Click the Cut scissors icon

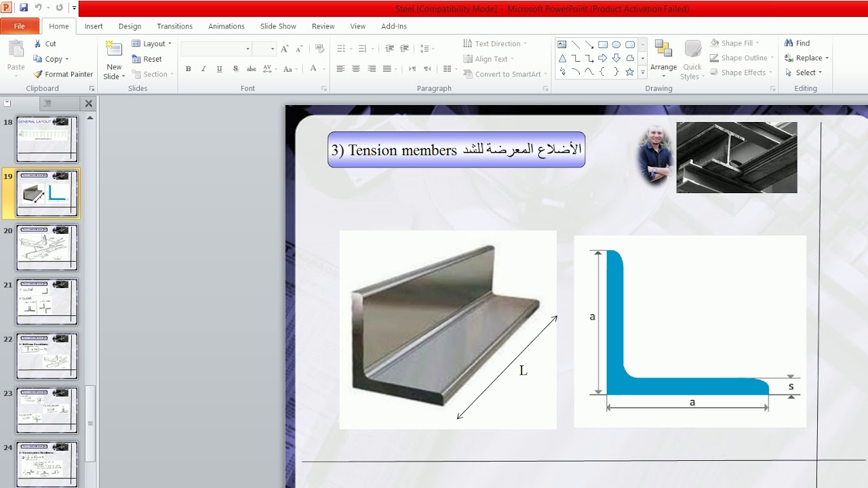click(x=37, y=43)
